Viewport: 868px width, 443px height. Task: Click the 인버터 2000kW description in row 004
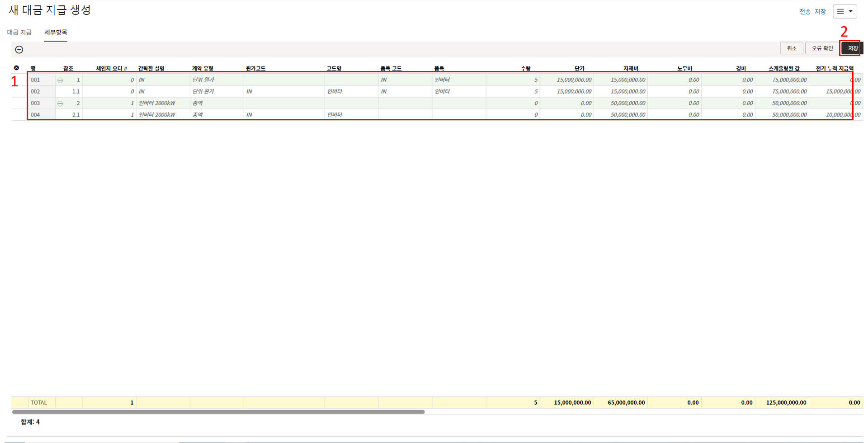(x=157, y=115)
